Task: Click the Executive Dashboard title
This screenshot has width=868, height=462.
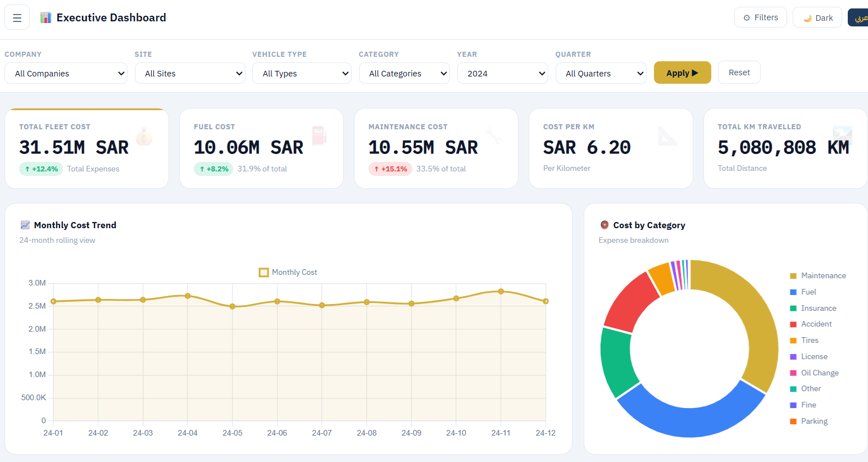Action: (x=111, y=17)
